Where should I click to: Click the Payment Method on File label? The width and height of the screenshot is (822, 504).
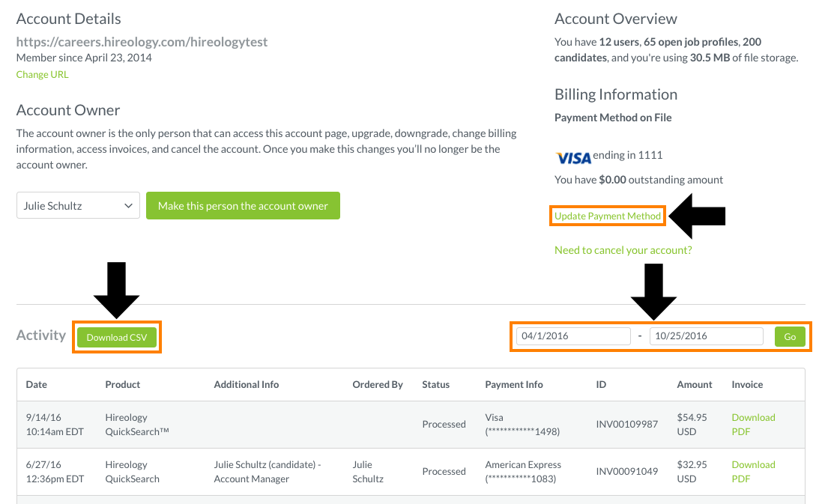[x=613, y=118]
